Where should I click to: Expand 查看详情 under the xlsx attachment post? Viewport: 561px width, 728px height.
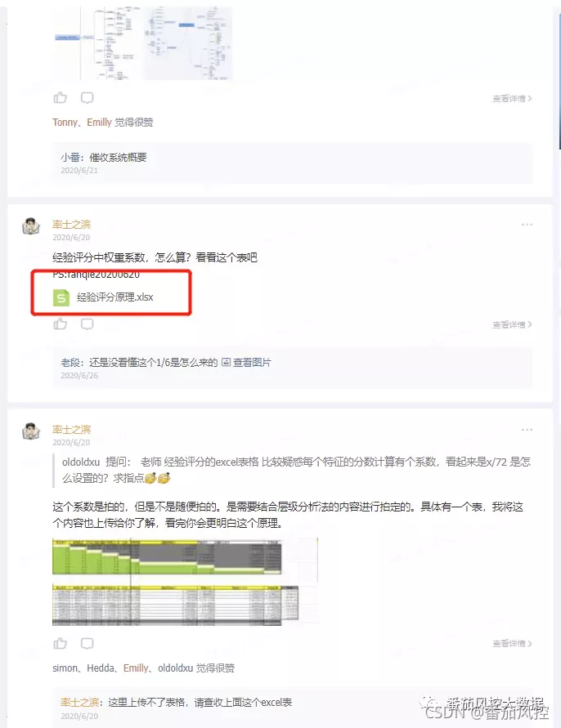pos(512,324)
